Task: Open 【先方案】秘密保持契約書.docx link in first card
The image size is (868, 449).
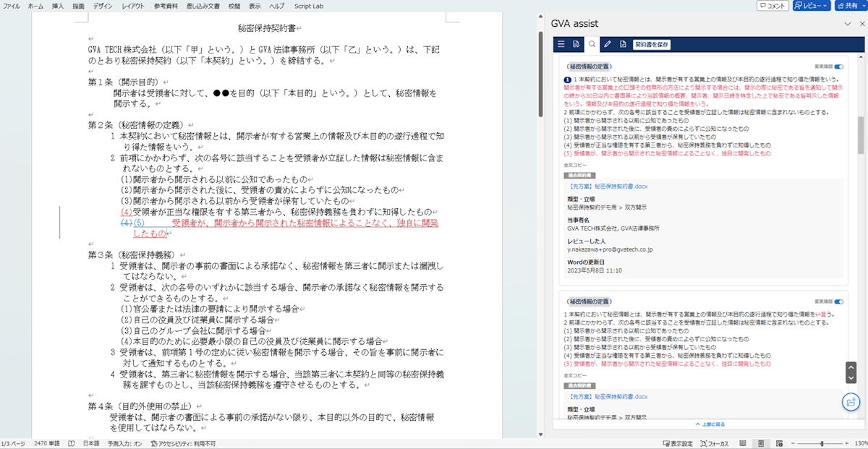Action: pos(608,186)
